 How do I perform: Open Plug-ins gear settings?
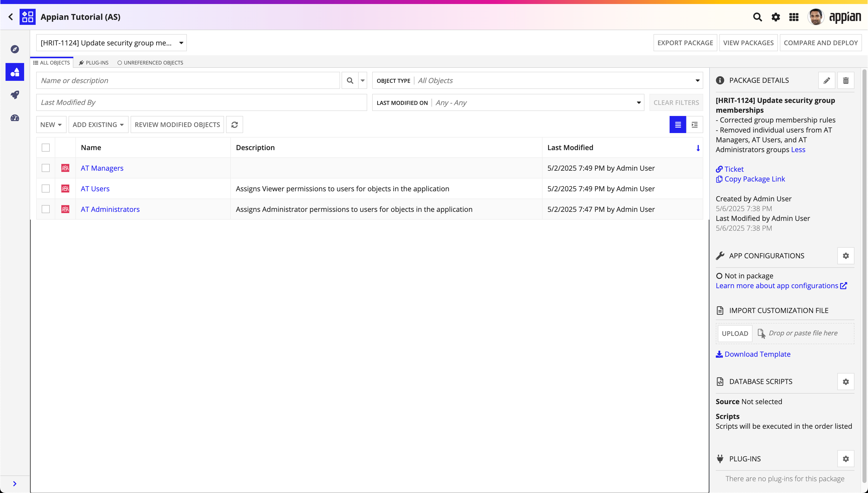pos(846,459)
